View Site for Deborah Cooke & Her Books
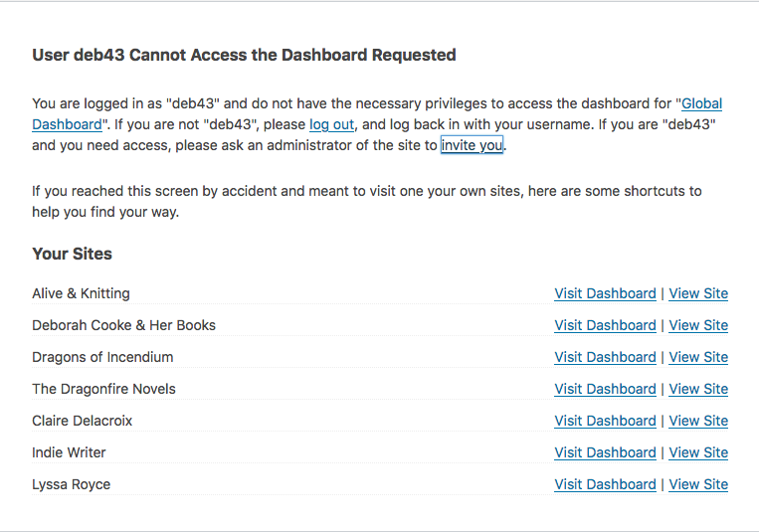 click(698, 325)
